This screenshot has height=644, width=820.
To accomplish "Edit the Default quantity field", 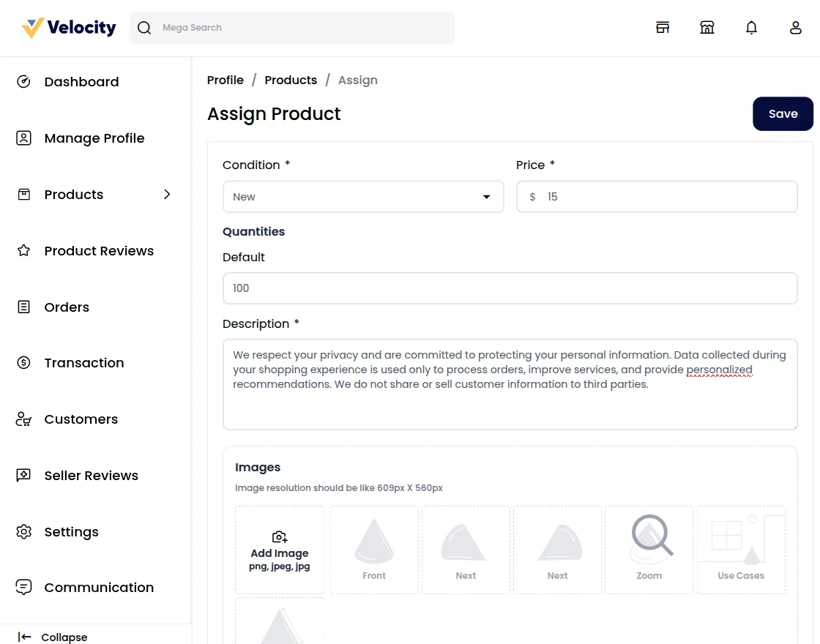I will pos(510,288).
